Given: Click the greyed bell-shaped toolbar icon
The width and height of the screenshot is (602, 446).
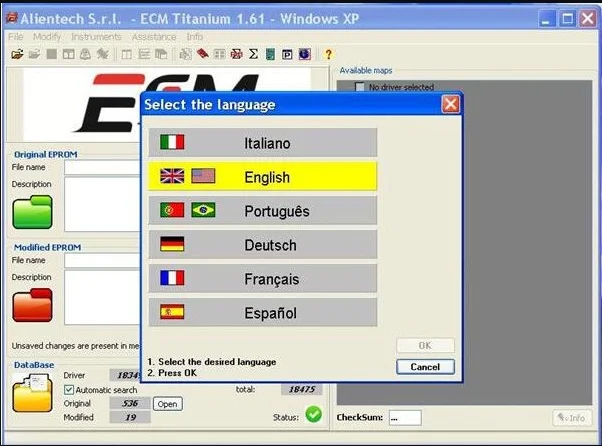Looking at the screenshot, I should coord(85,54).
